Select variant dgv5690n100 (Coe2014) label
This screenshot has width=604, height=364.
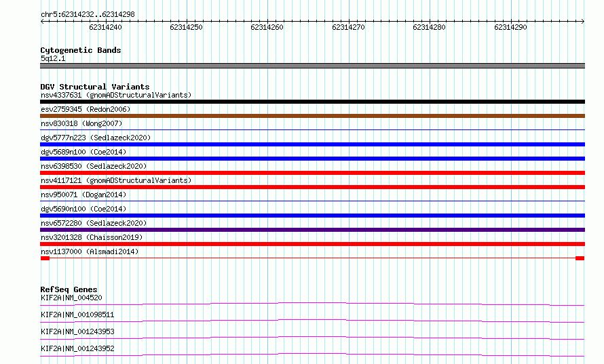pos(83,209)
